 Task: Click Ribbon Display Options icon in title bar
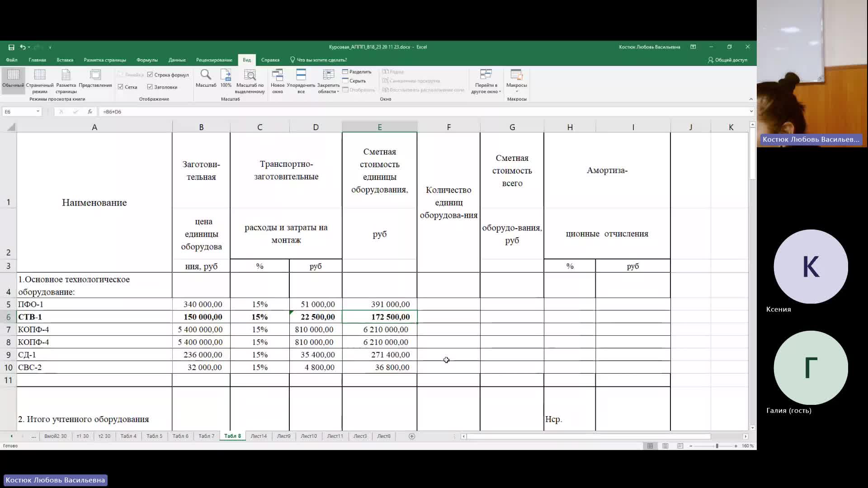pos(693,47)
